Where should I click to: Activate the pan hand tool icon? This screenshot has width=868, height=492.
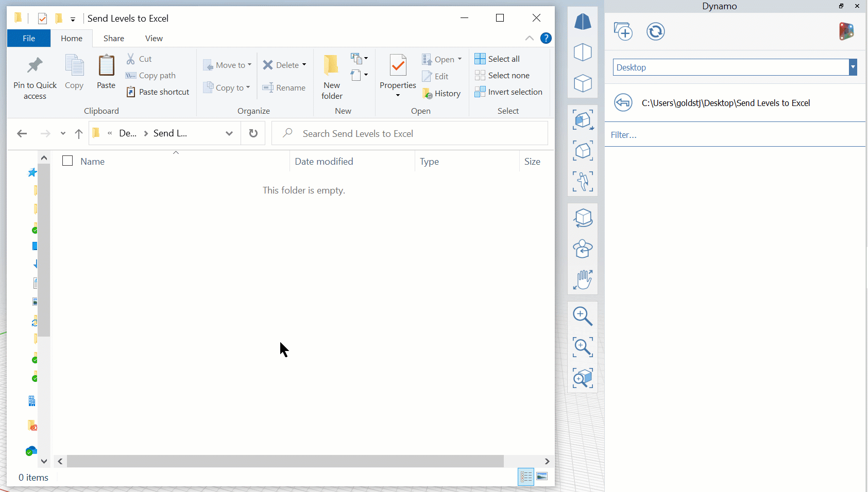583,280
